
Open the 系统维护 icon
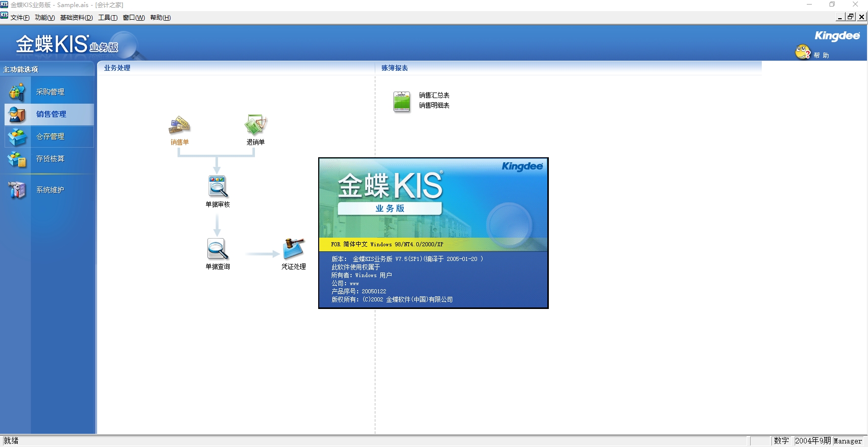pyautogui.click(x=17, y=190)
